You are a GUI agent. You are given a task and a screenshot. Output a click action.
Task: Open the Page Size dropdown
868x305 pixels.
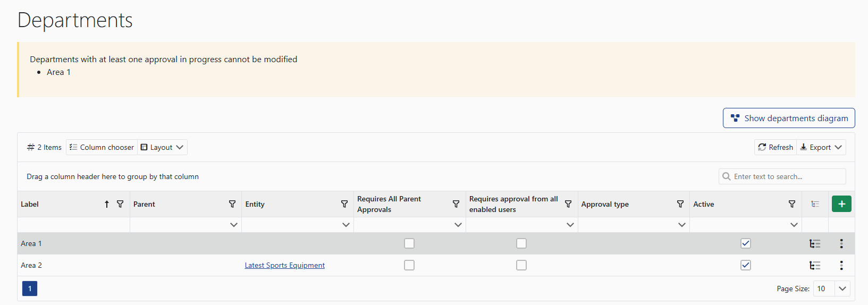click(x=842, y=289)
